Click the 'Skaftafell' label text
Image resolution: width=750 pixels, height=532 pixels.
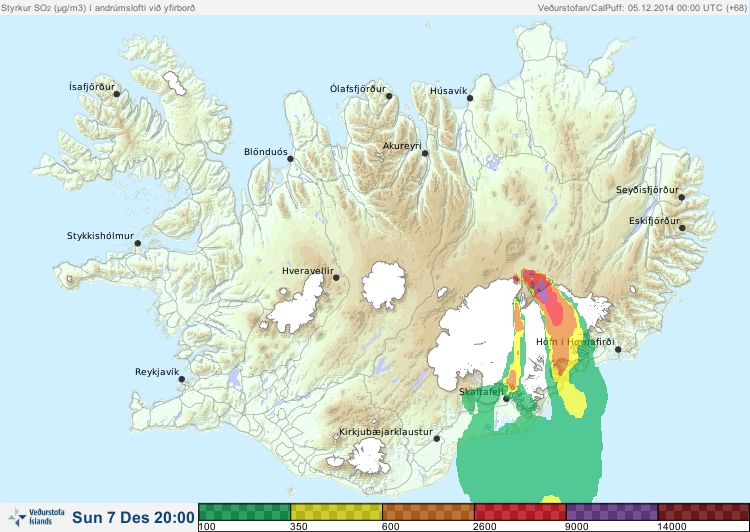click(x=481, y=392)
